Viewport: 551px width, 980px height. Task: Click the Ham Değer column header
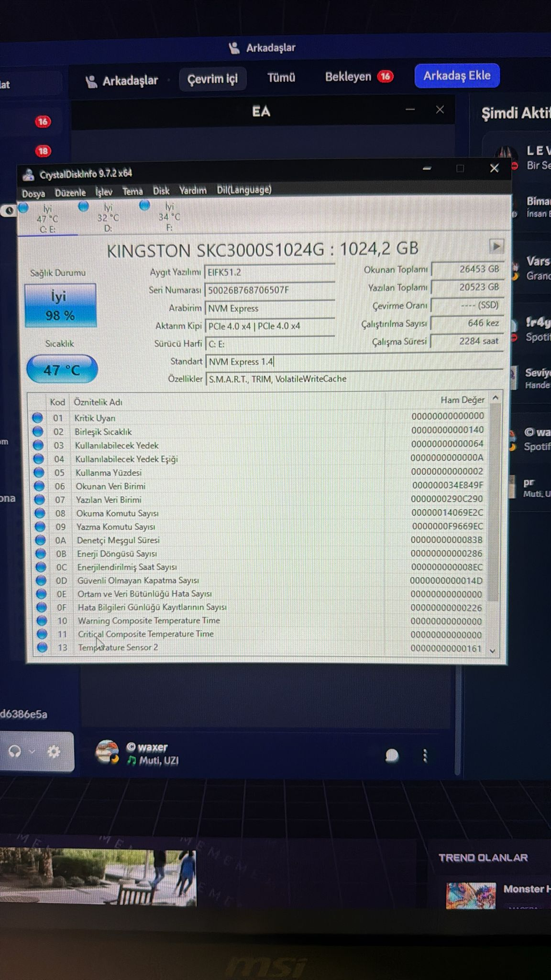[462, 400]
